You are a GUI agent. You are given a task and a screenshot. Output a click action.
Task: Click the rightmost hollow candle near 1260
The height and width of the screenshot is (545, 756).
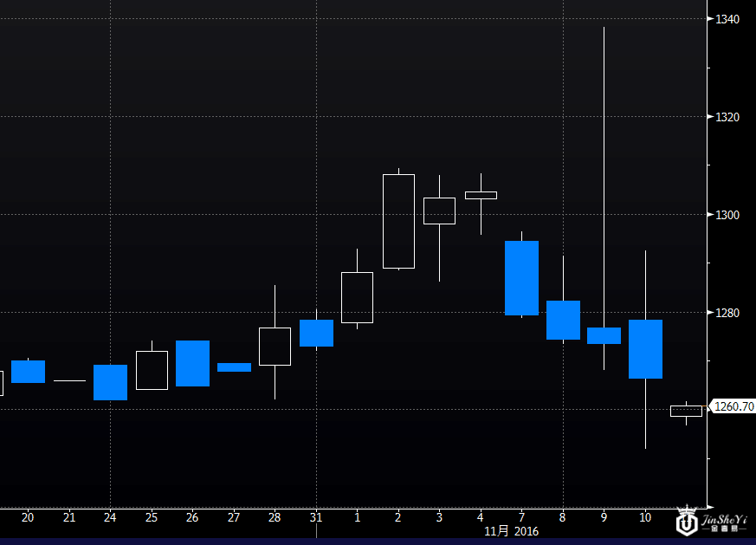coord(686,411)
